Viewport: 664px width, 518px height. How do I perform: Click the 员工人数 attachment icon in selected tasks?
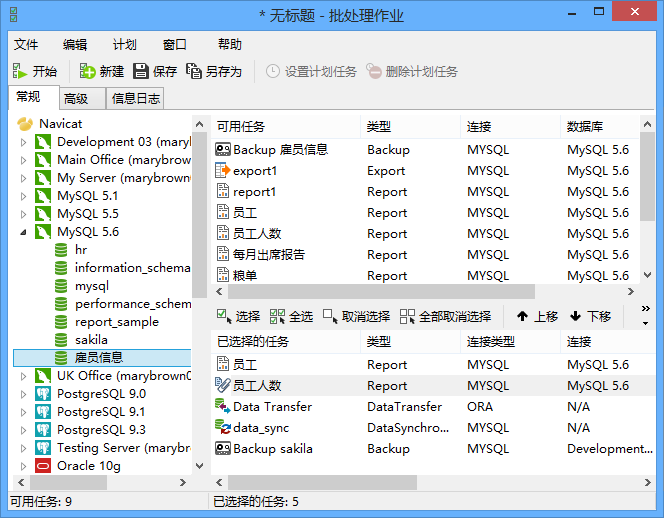(223, 385)
